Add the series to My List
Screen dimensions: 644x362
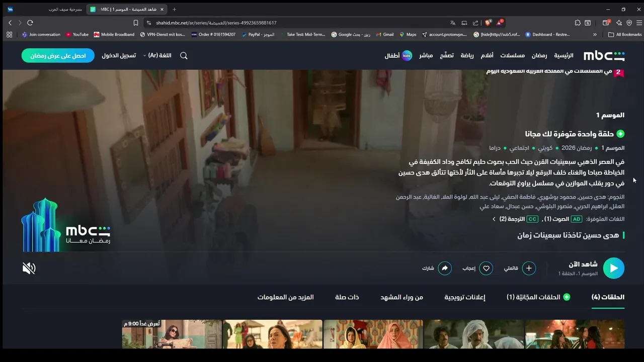[529, 268]
